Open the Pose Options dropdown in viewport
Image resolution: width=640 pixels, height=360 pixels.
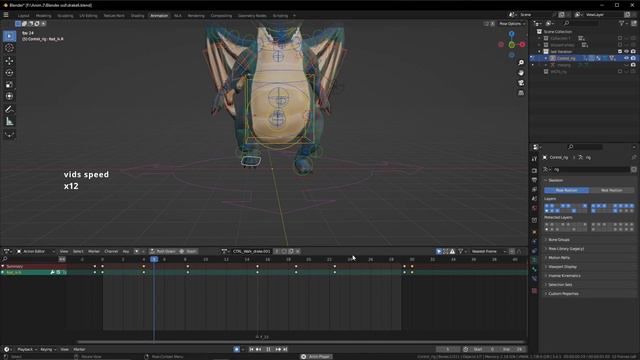click(512, 24)
